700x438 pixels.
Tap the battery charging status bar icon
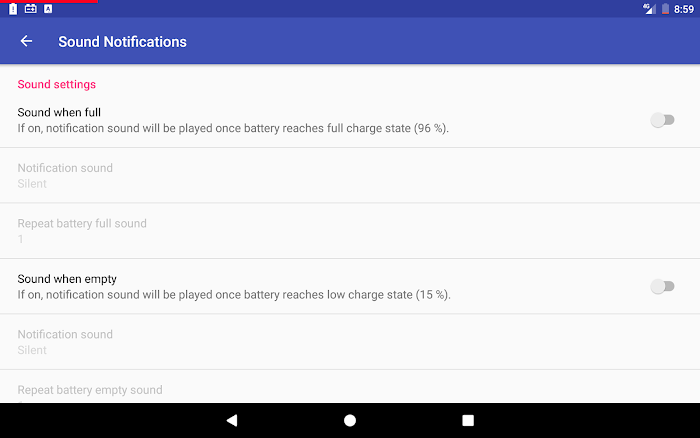30,8
